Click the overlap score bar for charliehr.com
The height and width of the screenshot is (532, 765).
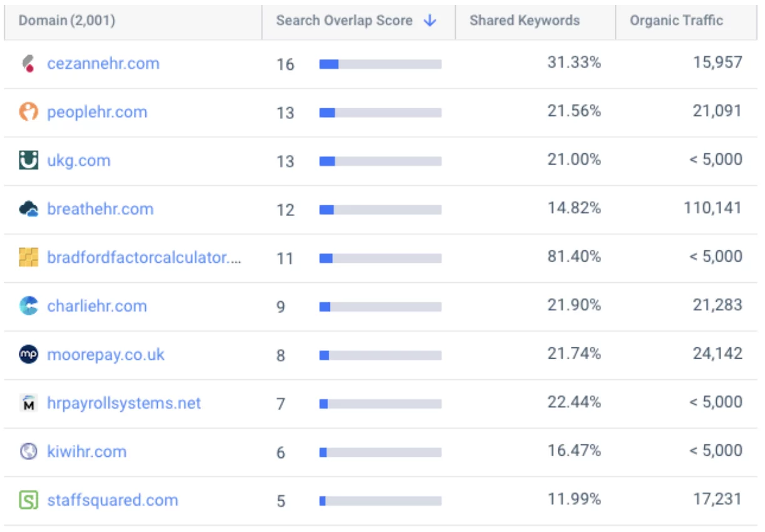point(380,307)
